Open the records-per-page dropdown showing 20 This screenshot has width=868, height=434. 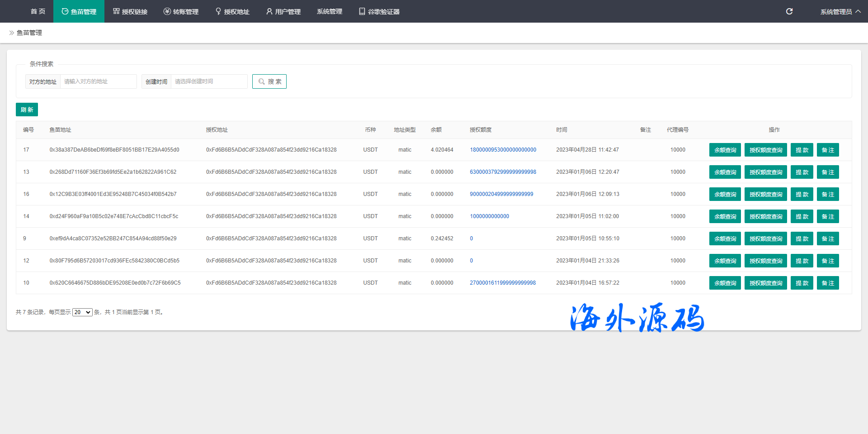tap(82, 312)
